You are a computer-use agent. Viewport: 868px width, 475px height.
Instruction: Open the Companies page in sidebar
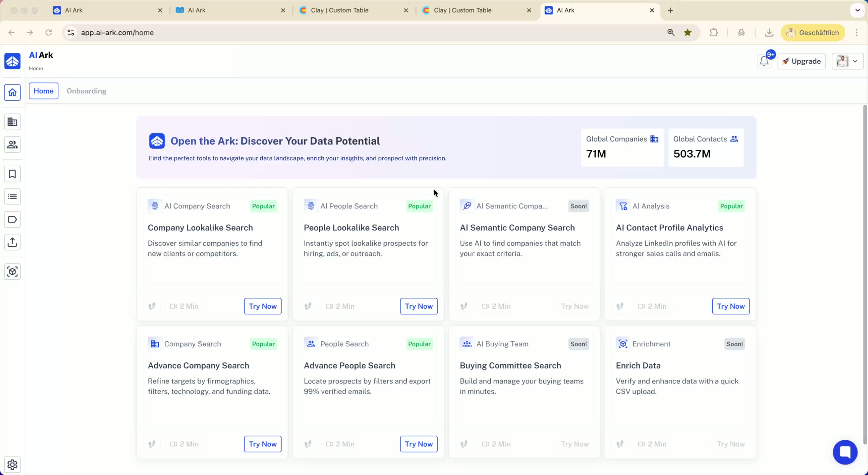(x=13, y=122)
